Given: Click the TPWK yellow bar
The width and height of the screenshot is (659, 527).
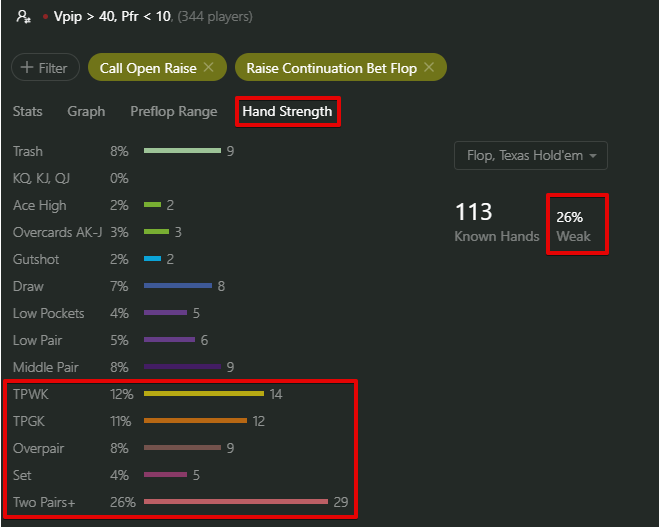Looking at the screenshot, I should click(204, 393).
